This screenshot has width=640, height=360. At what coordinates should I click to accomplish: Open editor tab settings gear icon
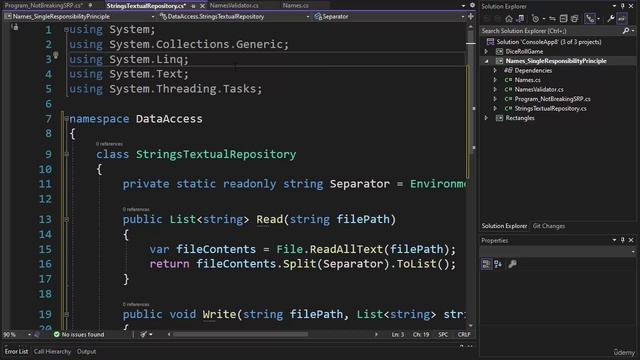472,6
